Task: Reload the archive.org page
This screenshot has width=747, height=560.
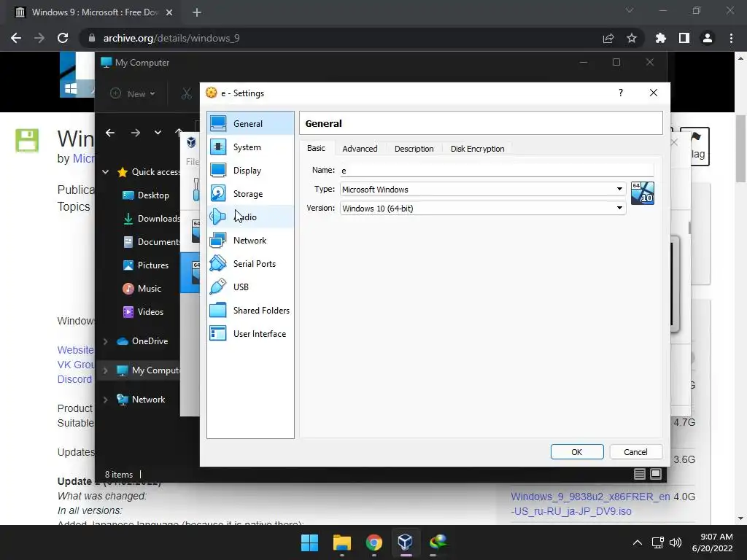Action: pos(63,38)
